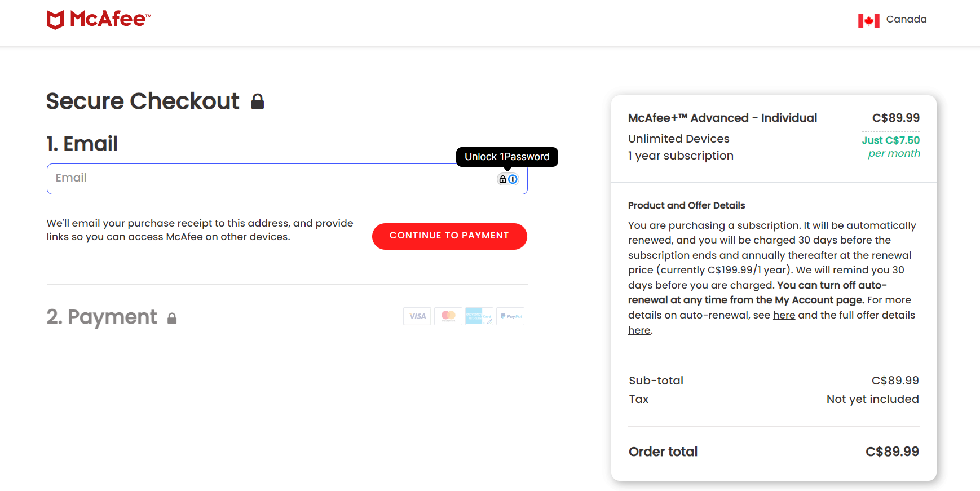The height and width of the screenshot is (491, 980).
Task: Expand the 2. Payment section heading
Action: point(101,317)
